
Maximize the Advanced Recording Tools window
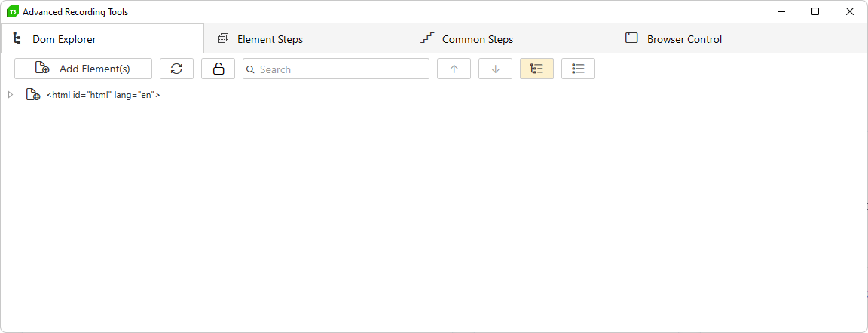[815, 11]
